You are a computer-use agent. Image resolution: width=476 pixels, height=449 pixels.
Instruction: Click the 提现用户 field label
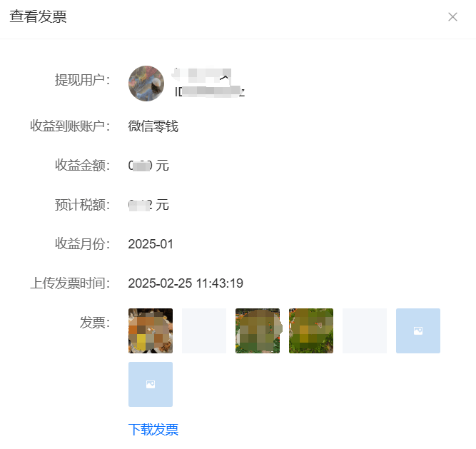click(x=82, y=80)
